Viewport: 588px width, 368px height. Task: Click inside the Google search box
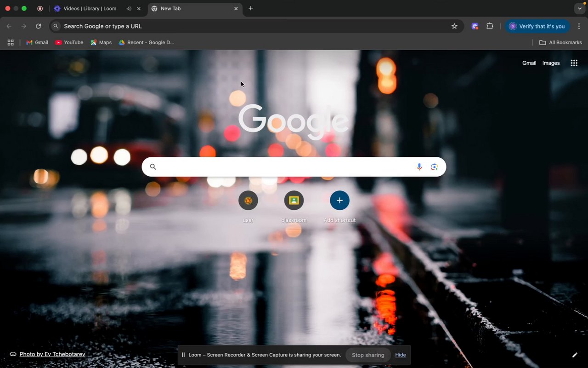[x=294, y=167]
